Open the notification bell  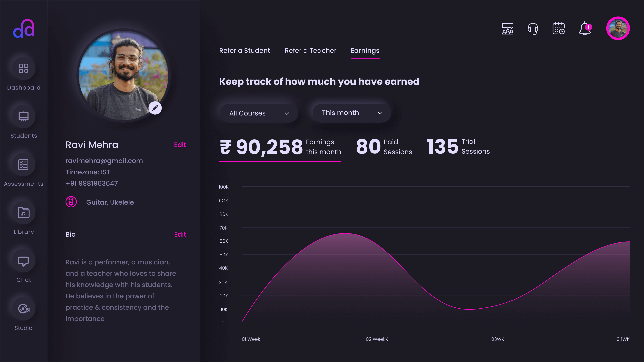[585, 29]
